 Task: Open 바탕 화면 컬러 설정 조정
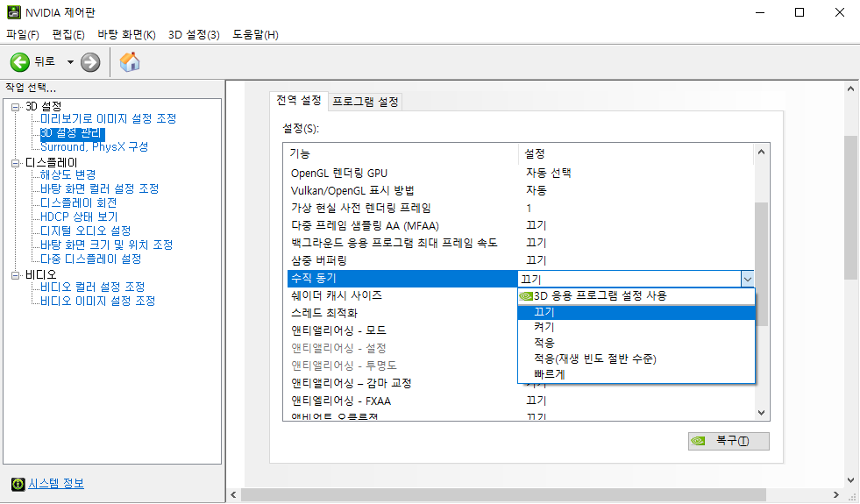[99, 188]
